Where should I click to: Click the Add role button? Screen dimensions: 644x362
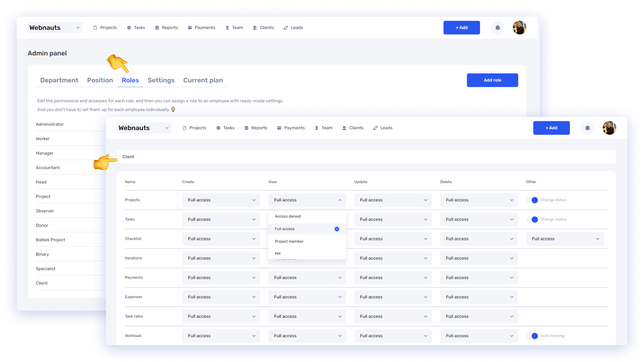pyautogui.click(x=492, y=80)
